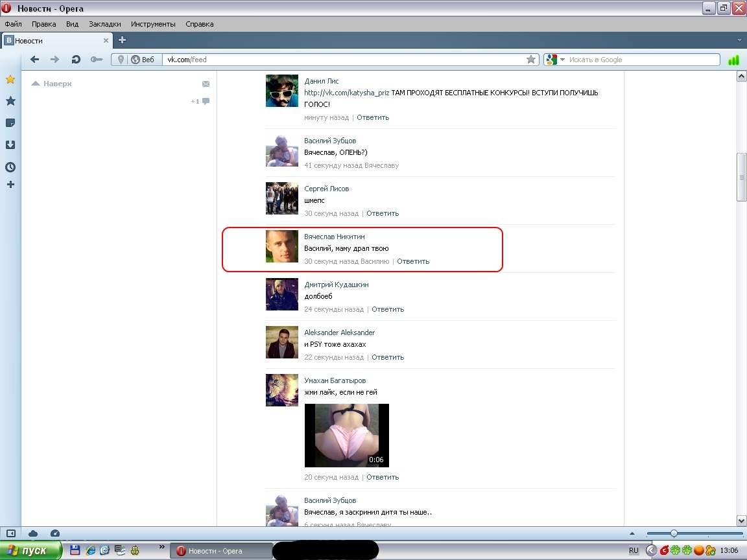Bookmark page with the address bar star
The width and height of the screenshot is (747, 560).
coord(530,60)
